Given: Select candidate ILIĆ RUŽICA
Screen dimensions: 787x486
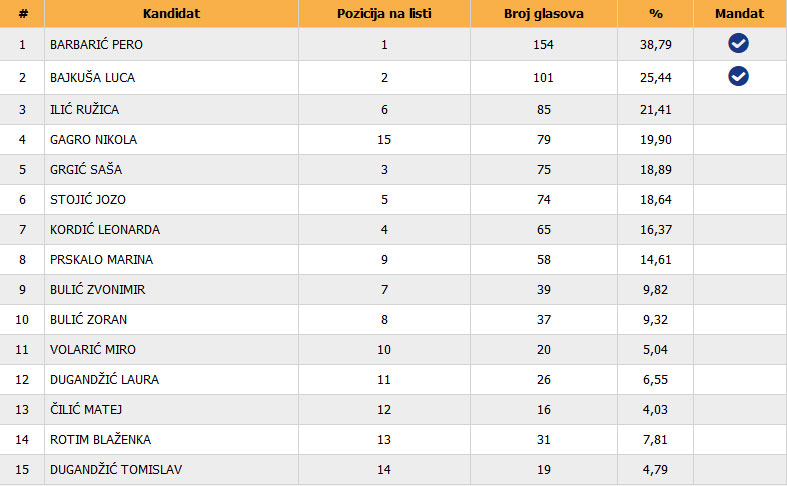Looking at the screenshot, I should 85,110.
